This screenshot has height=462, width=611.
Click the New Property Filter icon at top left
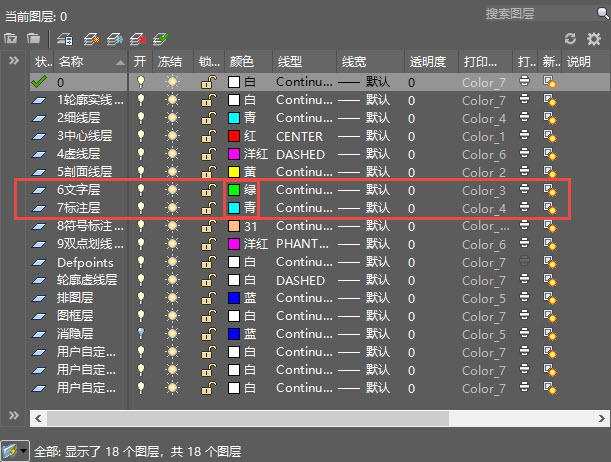11,39
